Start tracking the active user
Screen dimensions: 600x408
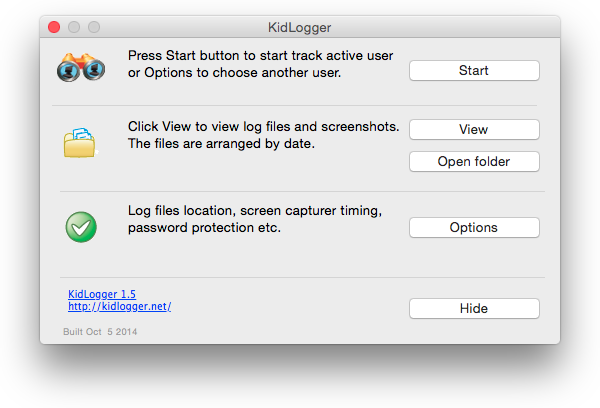tap(474, 70)
